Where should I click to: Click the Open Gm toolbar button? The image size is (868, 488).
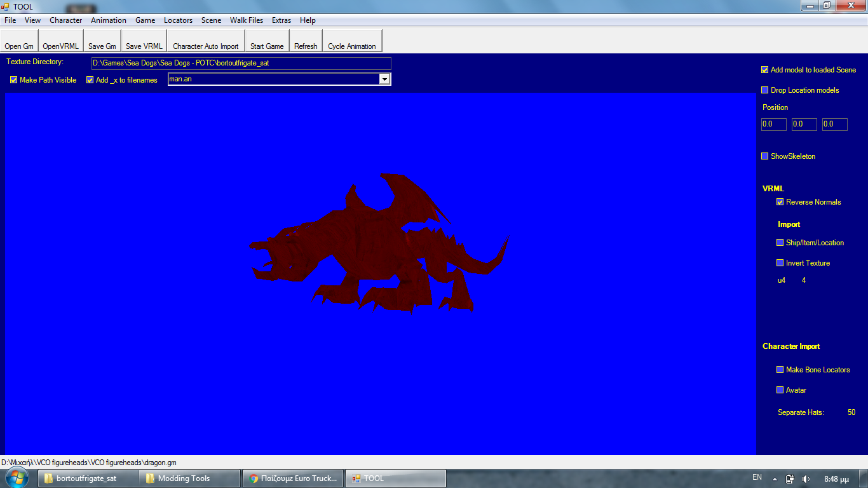tap(19, 41)
